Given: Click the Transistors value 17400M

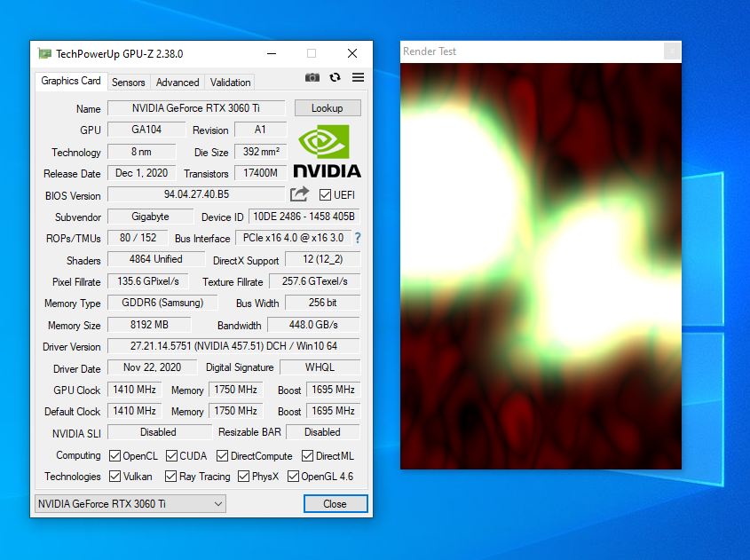Looking at the screenshot, I should click(260, 173).
